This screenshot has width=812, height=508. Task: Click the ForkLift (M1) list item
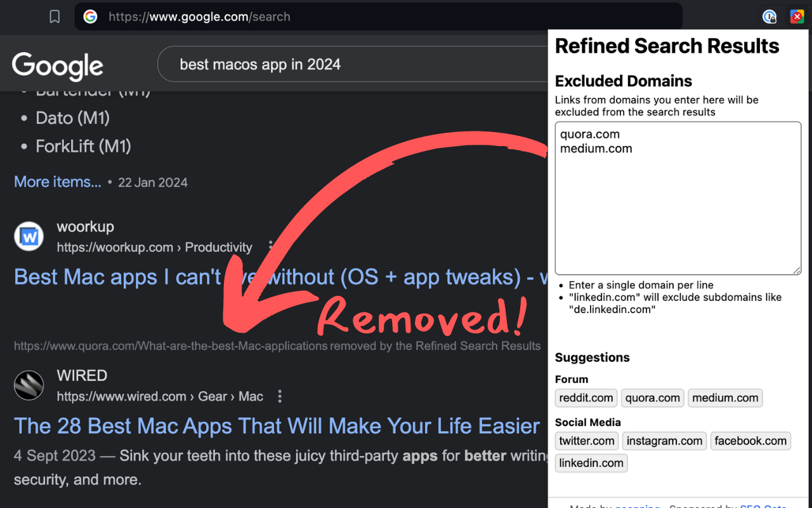pos(83,146)
